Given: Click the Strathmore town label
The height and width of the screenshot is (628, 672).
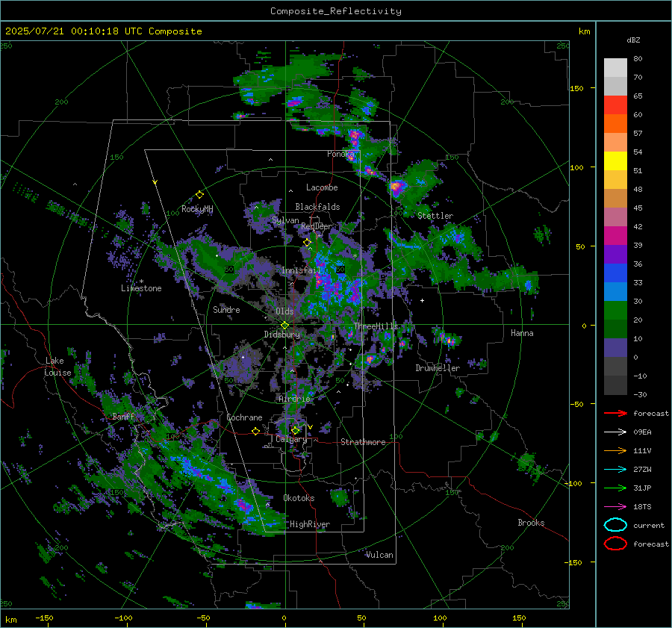Looking at the screenshot, I should click(x=363, y=442).
